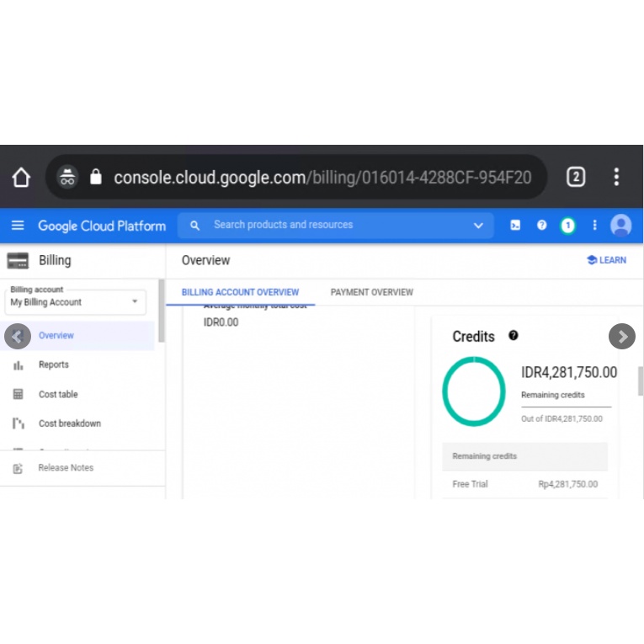Screen dimensions: 644x644
Task: Click the Reports bar chart icon
Action: (18, 365)
